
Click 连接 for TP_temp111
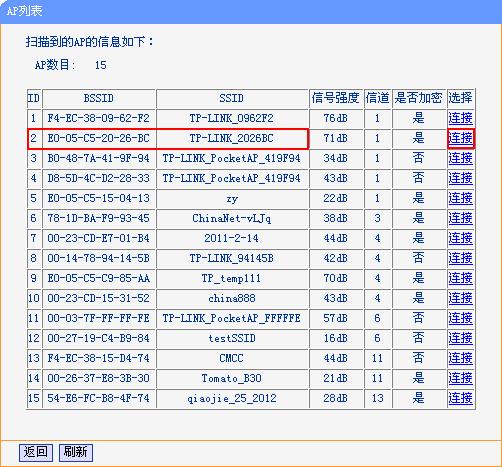(x=460, y=278)
